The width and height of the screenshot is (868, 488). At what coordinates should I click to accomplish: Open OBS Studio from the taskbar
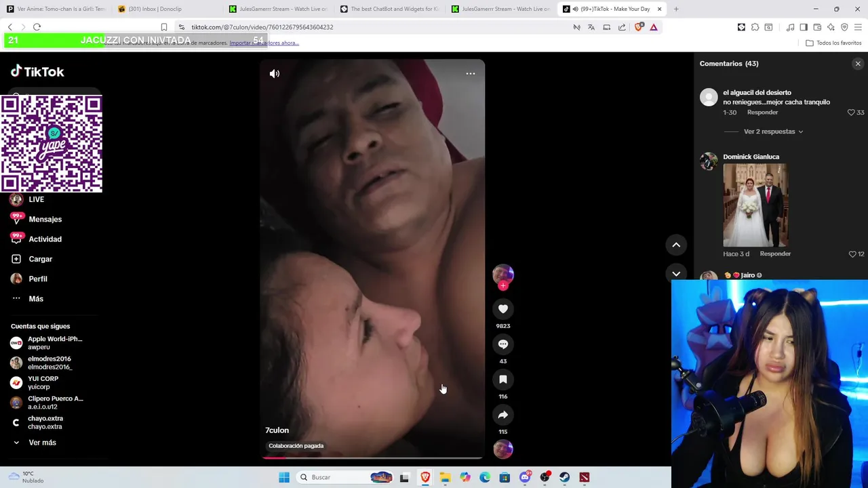click(x=545, y=477)
